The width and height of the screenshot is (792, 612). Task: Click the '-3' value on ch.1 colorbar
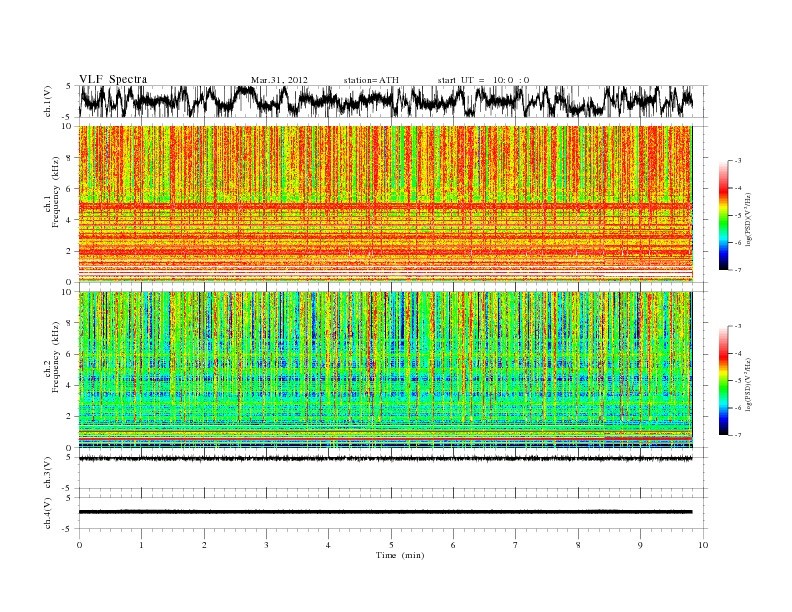738,161
